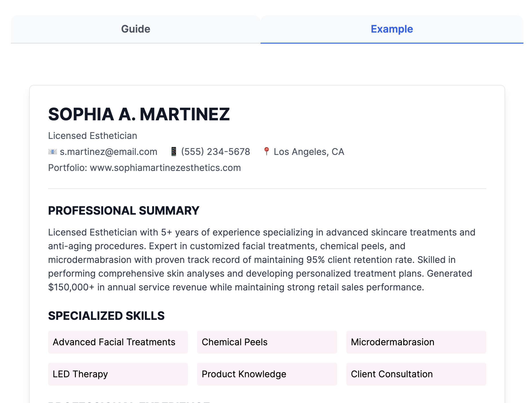The height and width of the screenshot is (403, 532).
Task: Click the red location pin icon
Action: [x=266, y=151]
